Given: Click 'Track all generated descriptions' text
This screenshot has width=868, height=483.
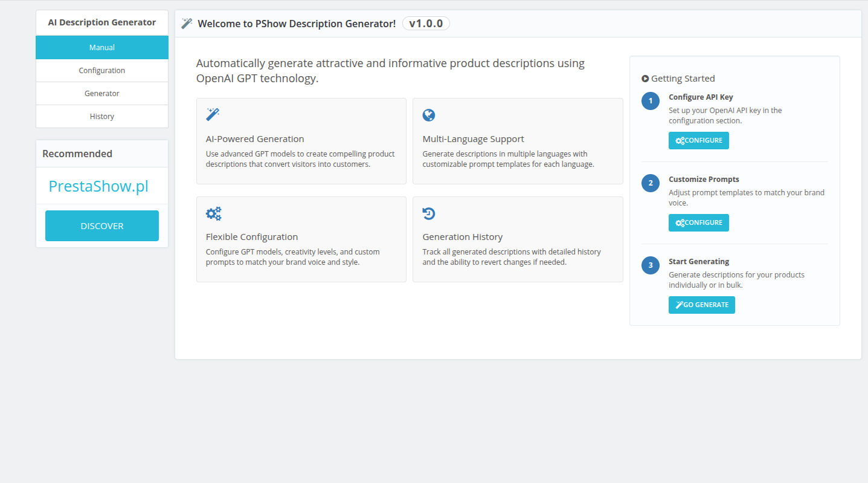Looking at the screenshot, I should tap(512, 257).
